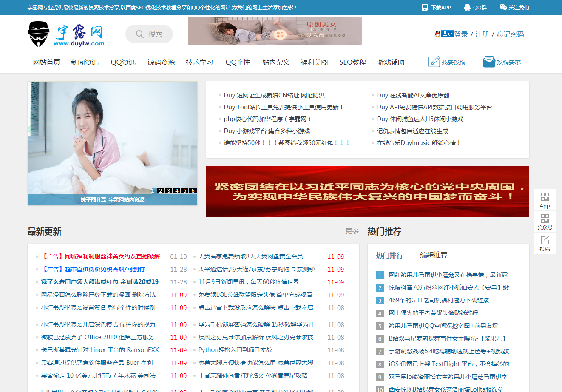Click the 投稿 sidebar edit icon
The width and height of the screenshot is (562, 392).
click(545, 240)
